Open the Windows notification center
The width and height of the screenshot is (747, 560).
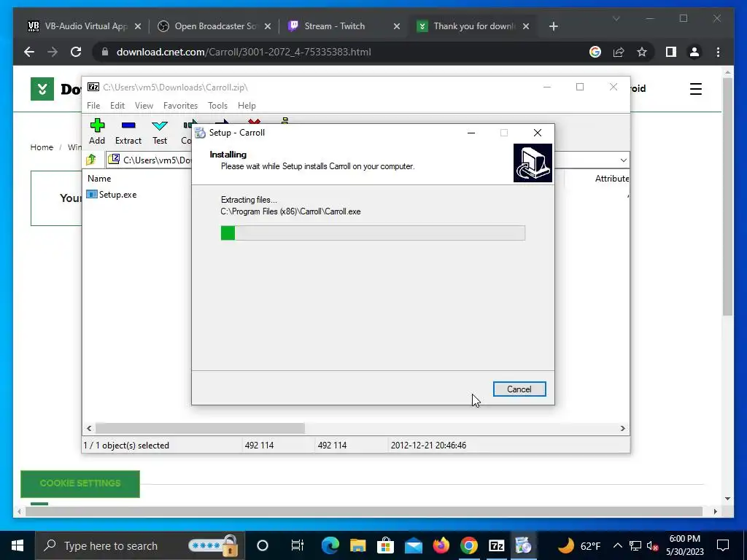point(723,545)
